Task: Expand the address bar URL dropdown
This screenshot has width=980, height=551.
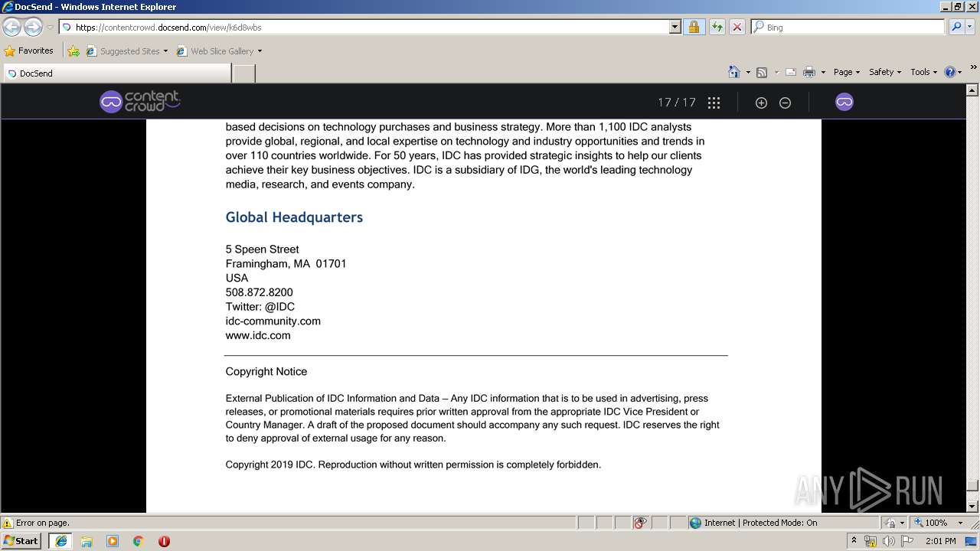Action: (x=675, y=27)
